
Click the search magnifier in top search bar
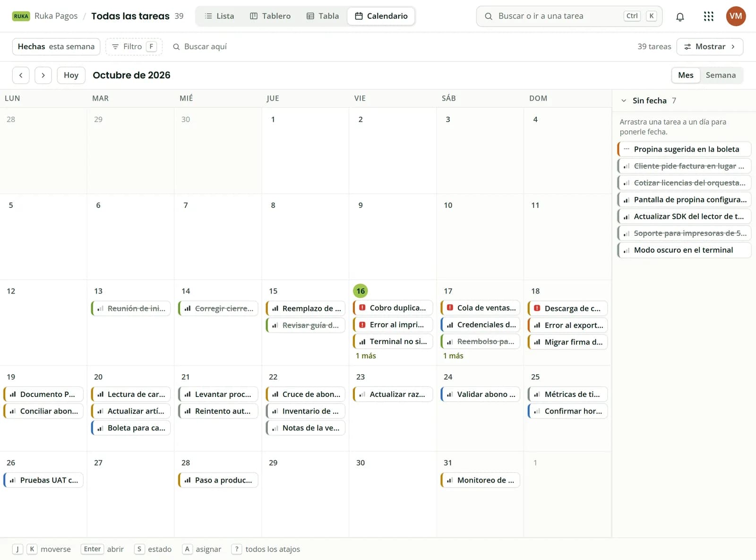489,16
